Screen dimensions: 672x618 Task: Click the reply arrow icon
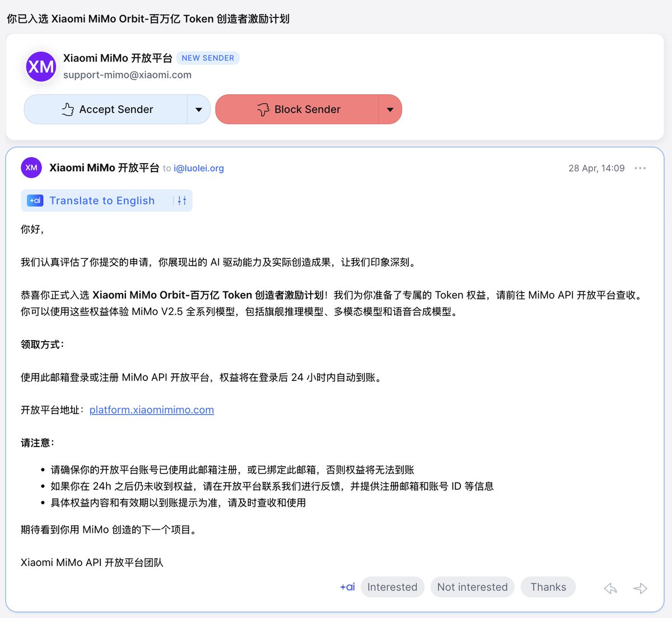point(610,588)
